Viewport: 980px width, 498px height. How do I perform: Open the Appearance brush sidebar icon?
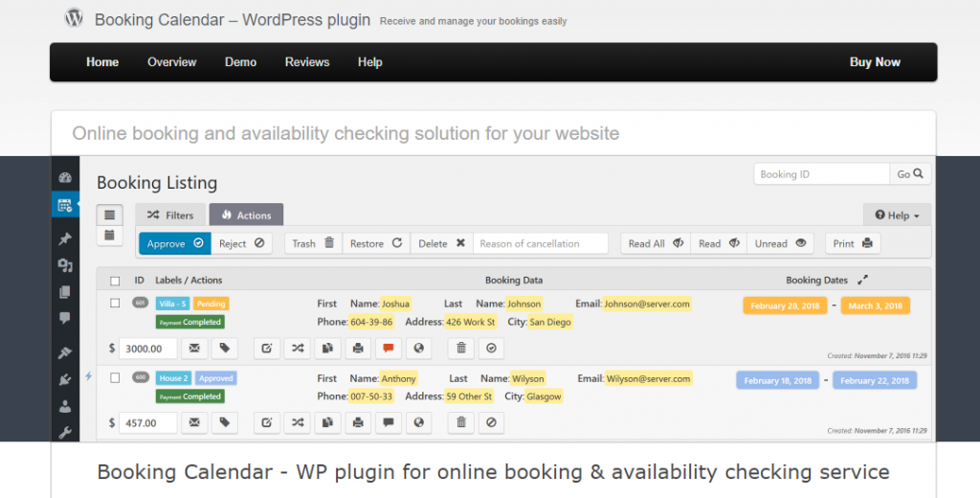coord(65,352)
